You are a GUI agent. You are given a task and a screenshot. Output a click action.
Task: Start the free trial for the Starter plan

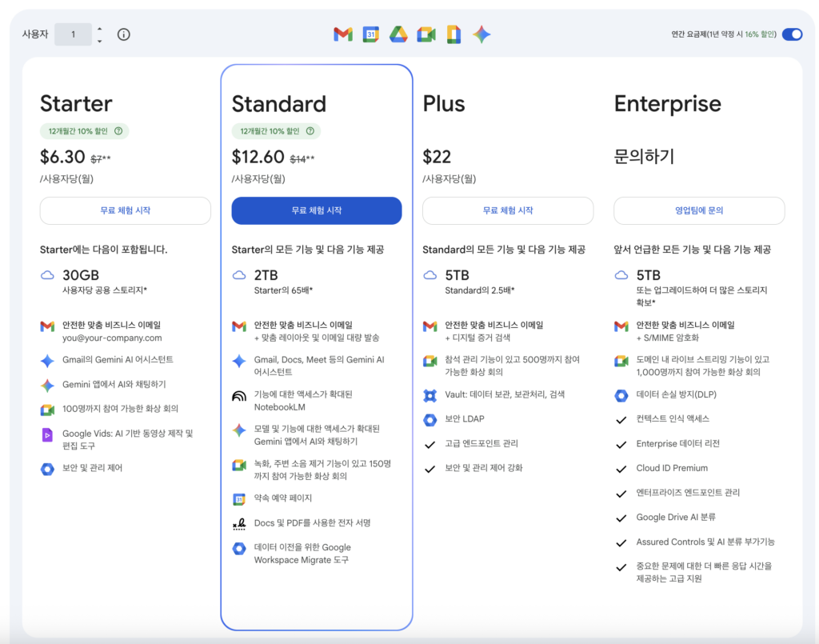[126, 210]
